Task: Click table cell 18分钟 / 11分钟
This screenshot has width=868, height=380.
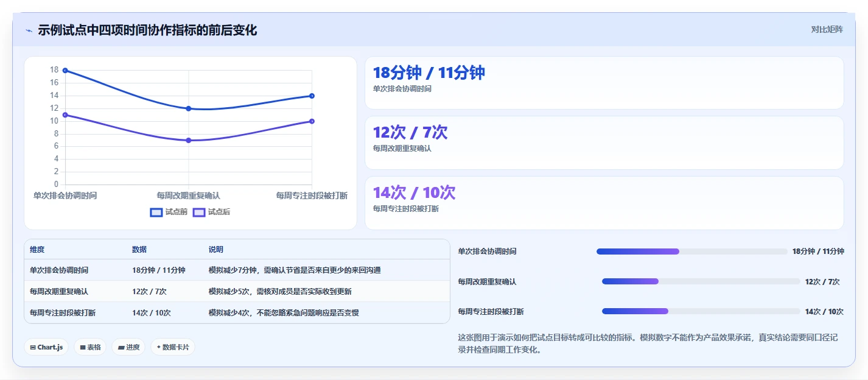Action: point(159,270)
